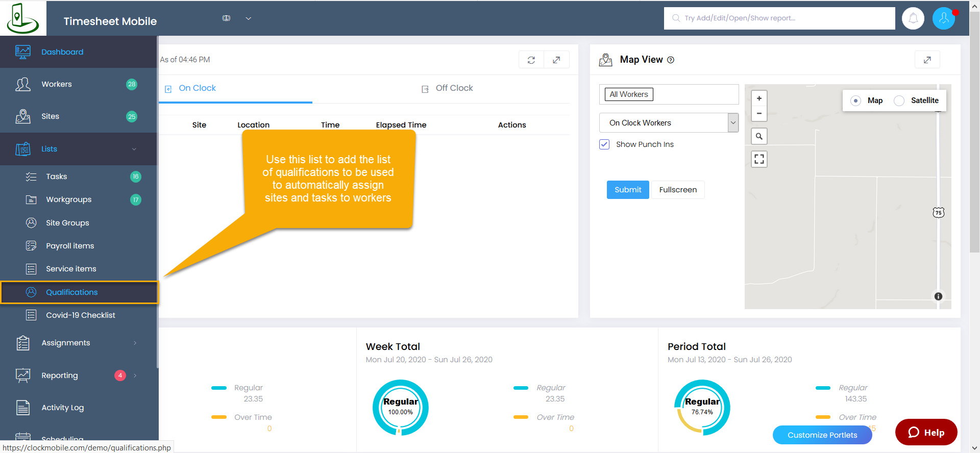Click the Fullscreen button
Image resolution: width=980 pixels, height=453 pixels.
pyautogui.click(x=678, y=190)
